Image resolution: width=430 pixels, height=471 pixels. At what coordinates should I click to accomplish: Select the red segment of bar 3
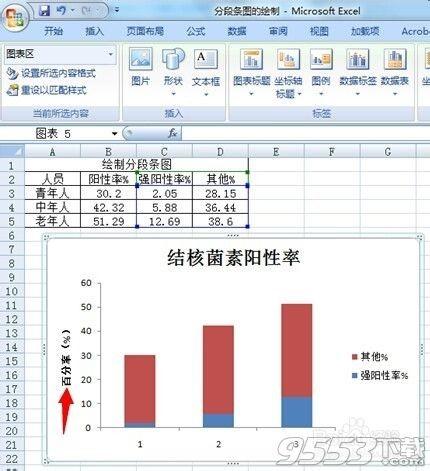click(x=297, y=350)
